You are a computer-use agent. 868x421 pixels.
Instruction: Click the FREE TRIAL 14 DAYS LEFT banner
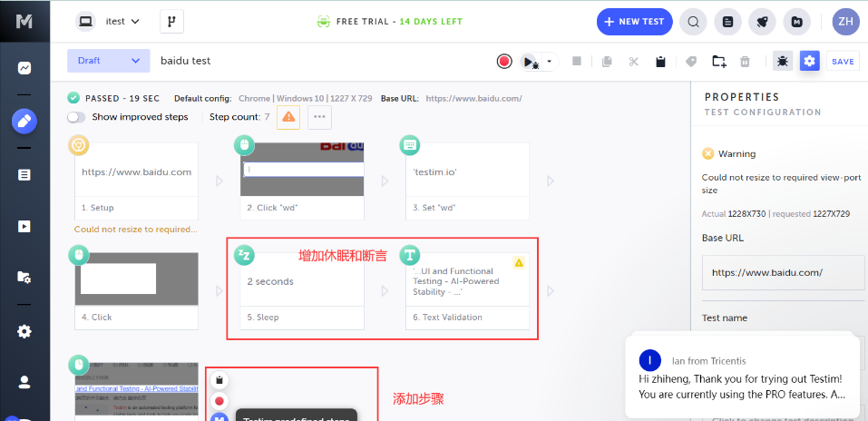pos(389,22)
